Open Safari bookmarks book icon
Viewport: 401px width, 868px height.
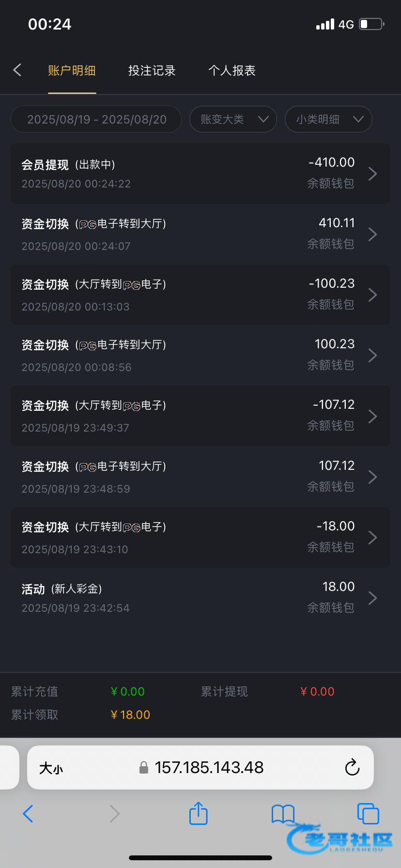[x=283, y=814]
